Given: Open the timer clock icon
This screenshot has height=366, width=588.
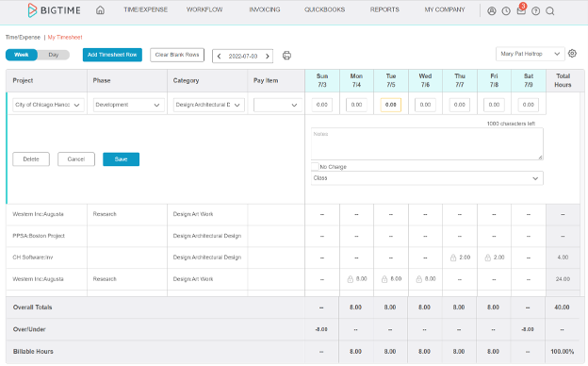Looking at the screenshot, I should 506,11.
